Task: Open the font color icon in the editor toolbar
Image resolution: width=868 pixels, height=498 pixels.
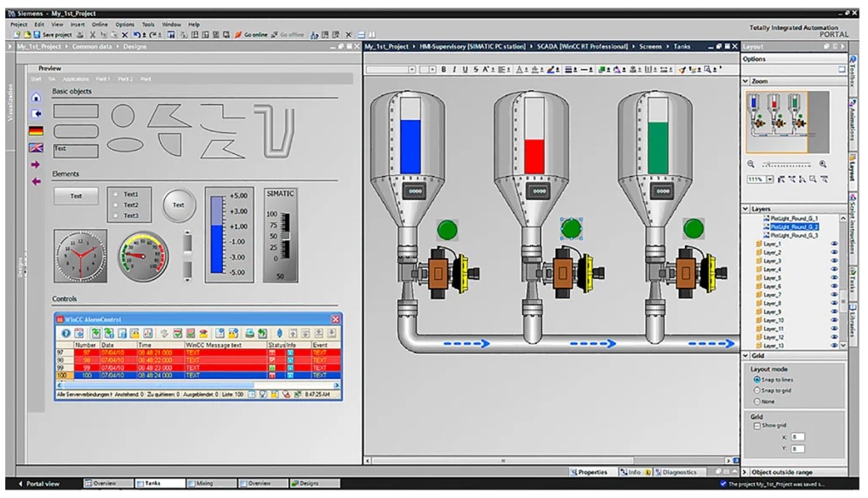Action: point(521,68)
